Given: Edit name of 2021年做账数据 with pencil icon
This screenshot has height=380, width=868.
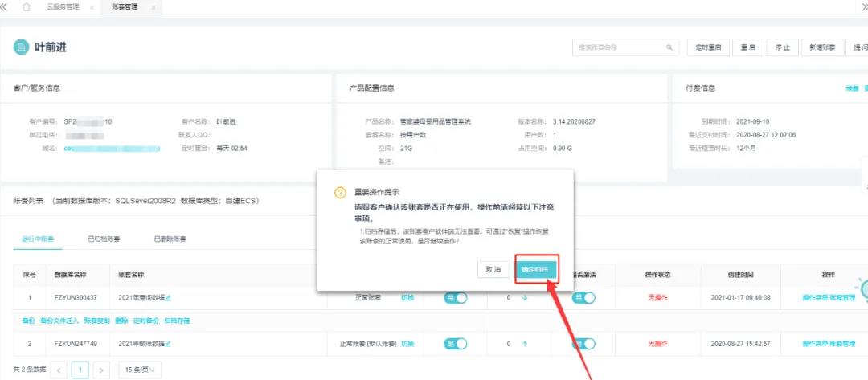Looking at the screenshot, I should coord(168,344).
